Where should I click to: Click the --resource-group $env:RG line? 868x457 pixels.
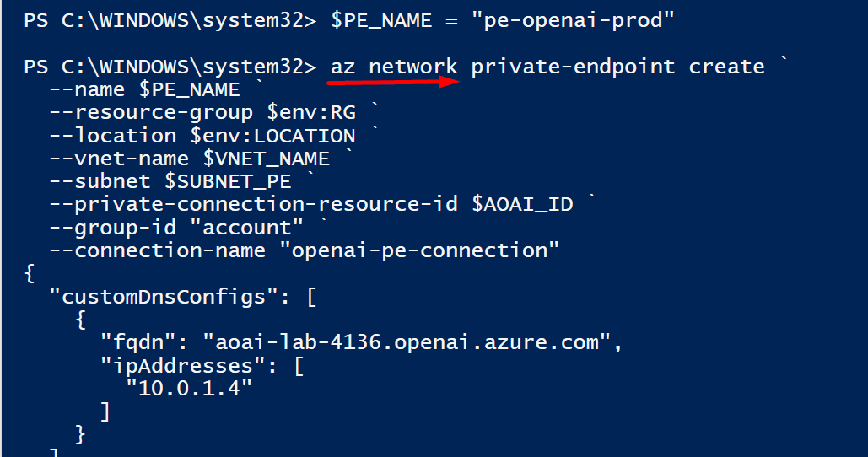pos(202,112)
